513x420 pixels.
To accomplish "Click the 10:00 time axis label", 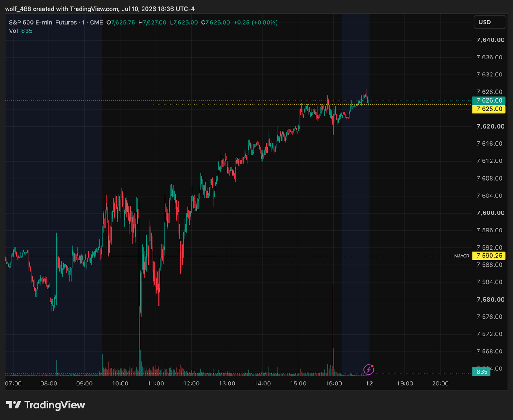I will tap(120, 383).
